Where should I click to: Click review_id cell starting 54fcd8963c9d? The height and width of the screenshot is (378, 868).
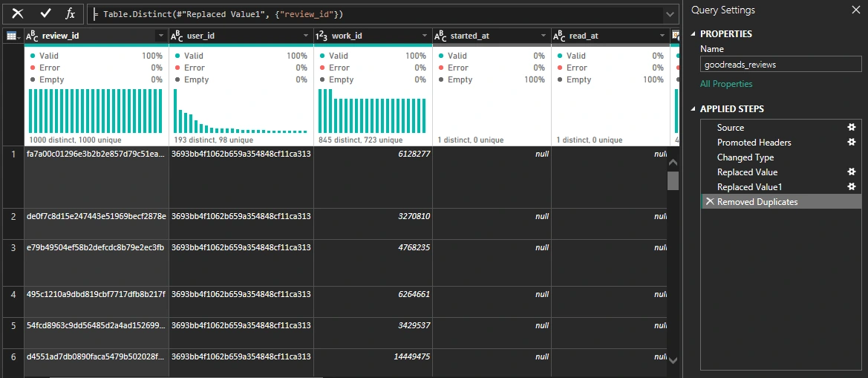[97, 333]
